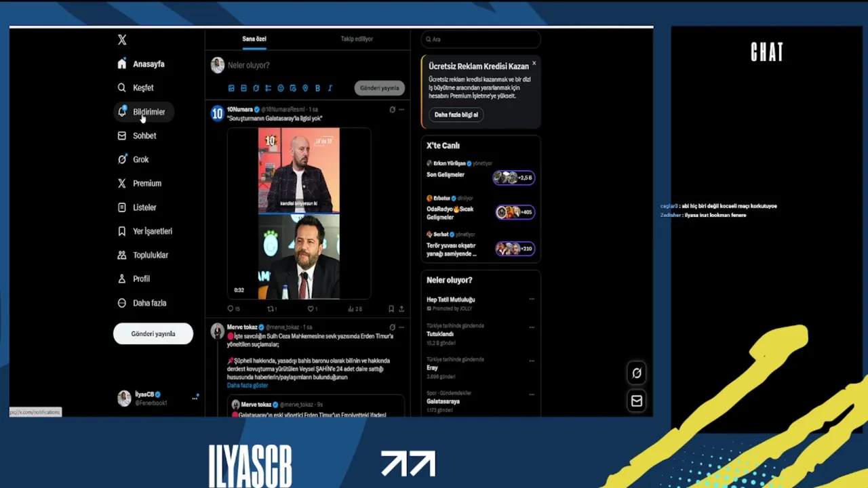Image resolution: width=868 pixels, height=488 pixels.
Task: Tag a location in the composer
Action: [x=305, y=88]
